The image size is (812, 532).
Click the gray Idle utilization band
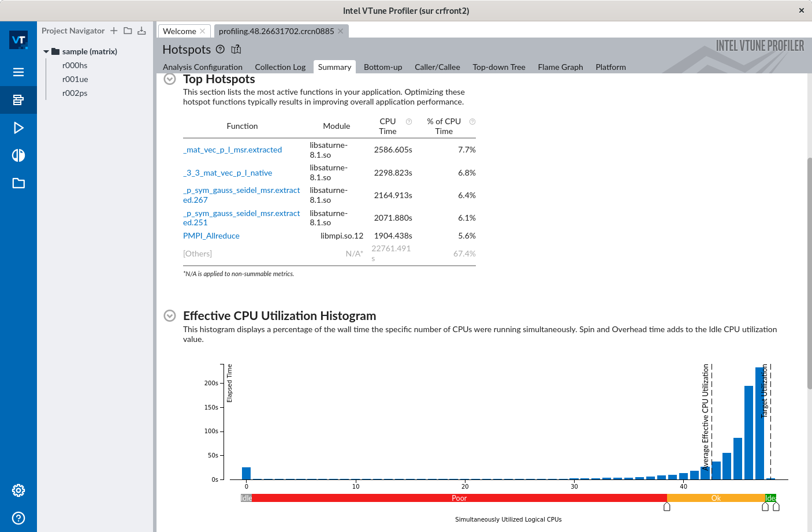[x=246, y=498]
